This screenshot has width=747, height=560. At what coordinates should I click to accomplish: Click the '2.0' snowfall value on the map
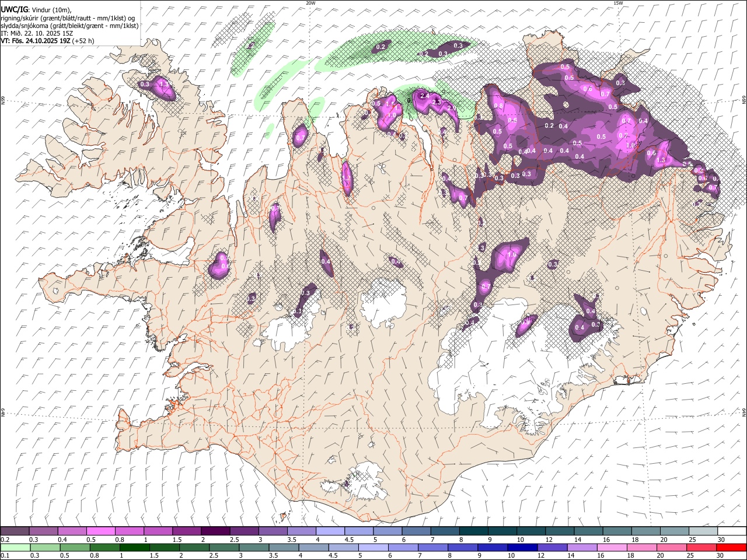[452, 108]
